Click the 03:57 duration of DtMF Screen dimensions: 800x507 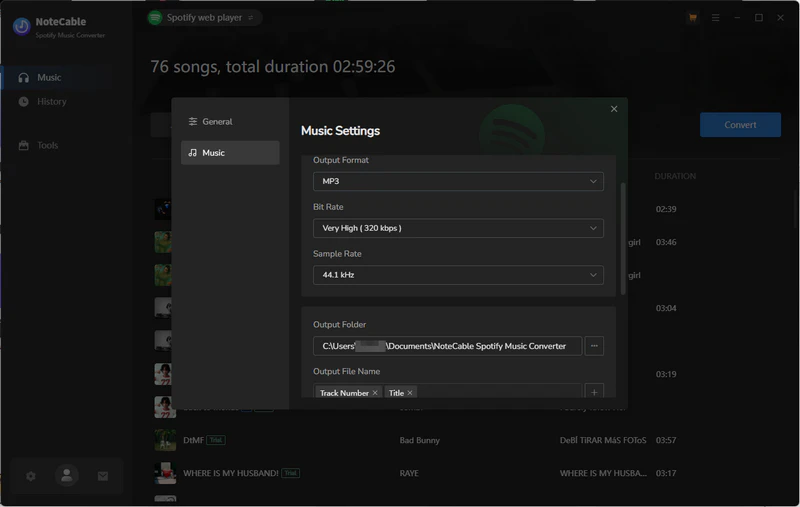coord(666,440)
